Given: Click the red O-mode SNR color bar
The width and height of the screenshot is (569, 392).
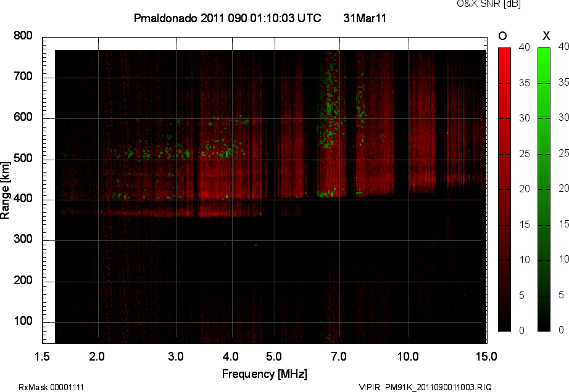Looking at the screenshot, I should click(x=504, y=189).
